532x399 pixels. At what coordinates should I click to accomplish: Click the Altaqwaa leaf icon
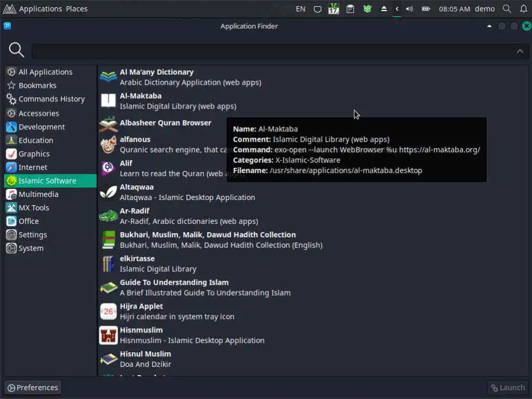coord(108,192)
